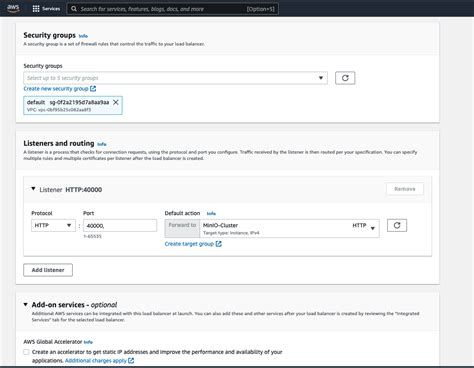This screenshot has height=368, width=474.
Task: Remove the default security group chip
Action: pyautogui.click(x=116, y=102)
